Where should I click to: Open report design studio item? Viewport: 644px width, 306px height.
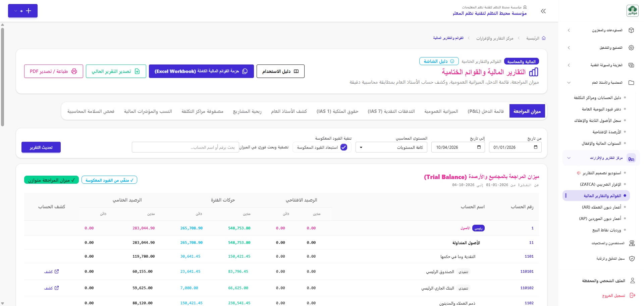pos(599,173)
